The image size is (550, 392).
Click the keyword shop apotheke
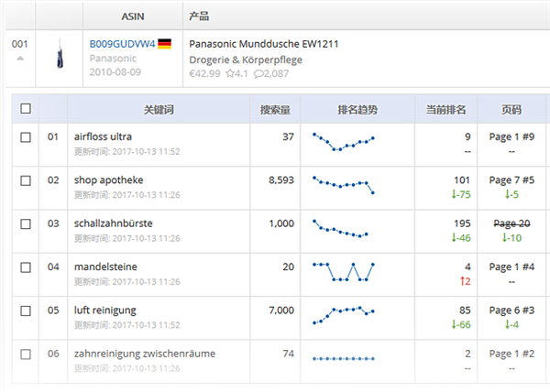108,180
